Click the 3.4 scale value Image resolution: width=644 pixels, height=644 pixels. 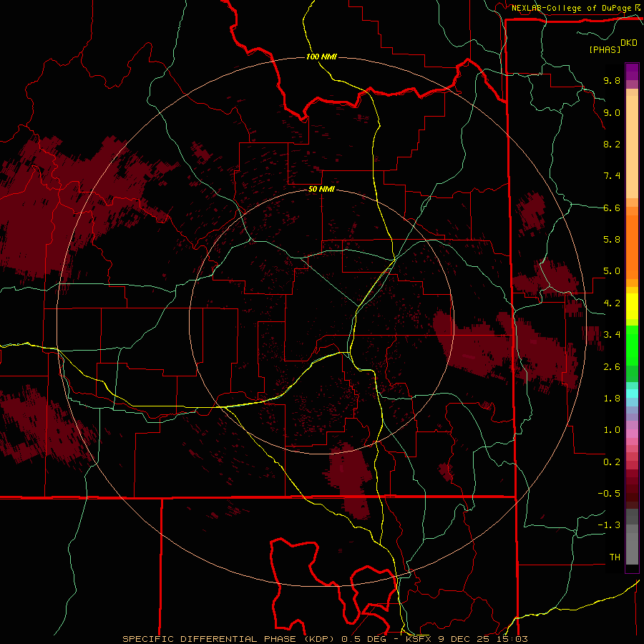click(612, 335)
